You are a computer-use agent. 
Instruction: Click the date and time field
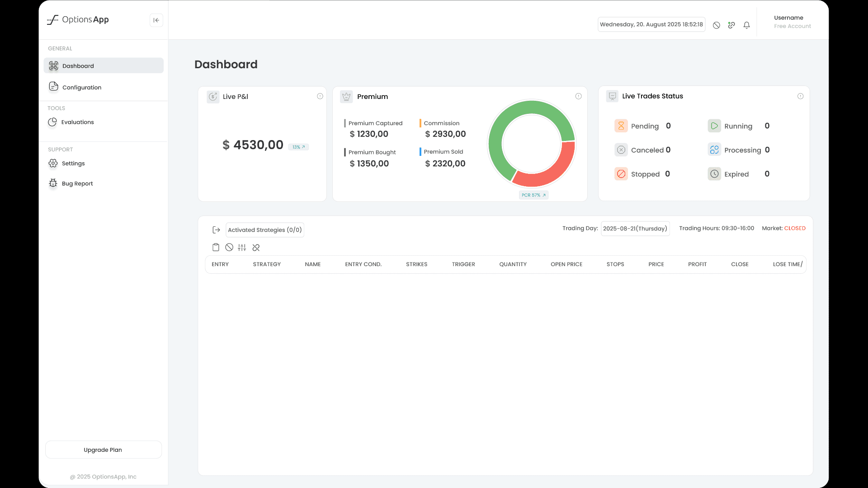pos(651,24)
